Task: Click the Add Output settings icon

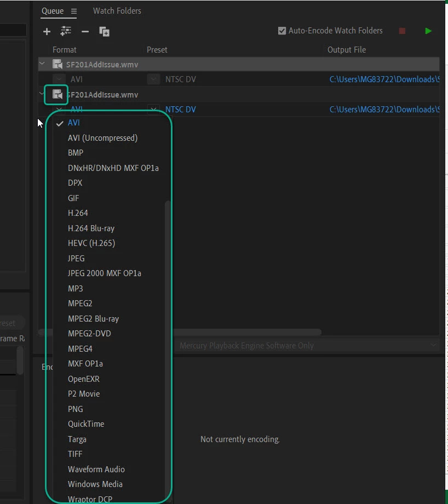Action: [66, 31]
